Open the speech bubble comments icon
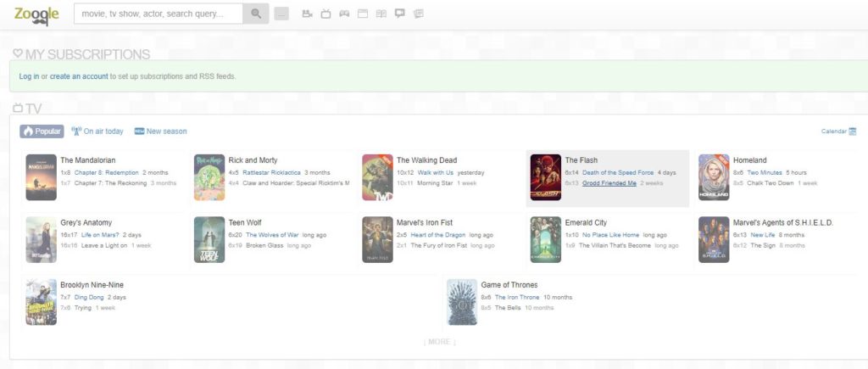Image resolution: width=868 pixels, height=369 pixels. pos(400,14)
